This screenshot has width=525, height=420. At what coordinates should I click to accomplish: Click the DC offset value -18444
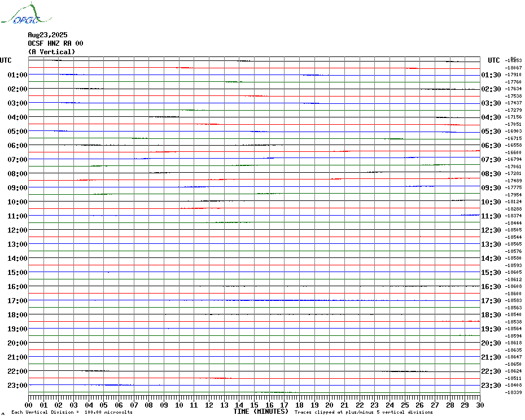(513, 223)
